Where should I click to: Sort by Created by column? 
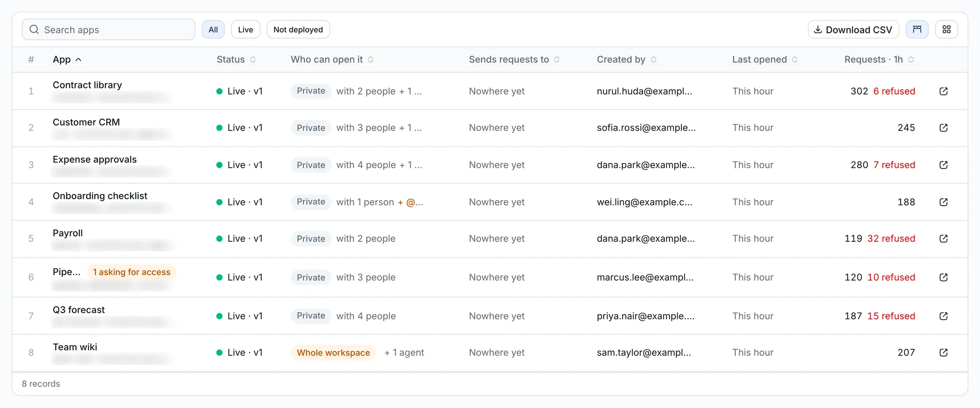pyautogui.click(x=627, y=59)
